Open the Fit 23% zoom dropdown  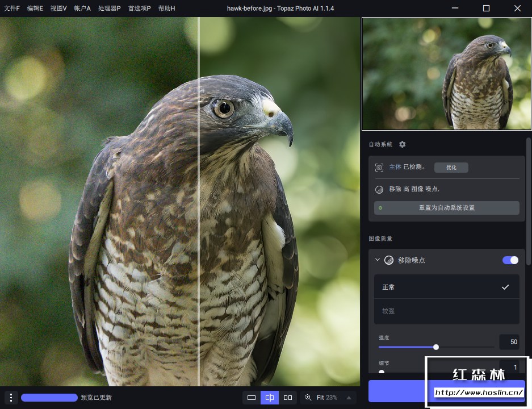pyautogui.click(x=328, y=398)
